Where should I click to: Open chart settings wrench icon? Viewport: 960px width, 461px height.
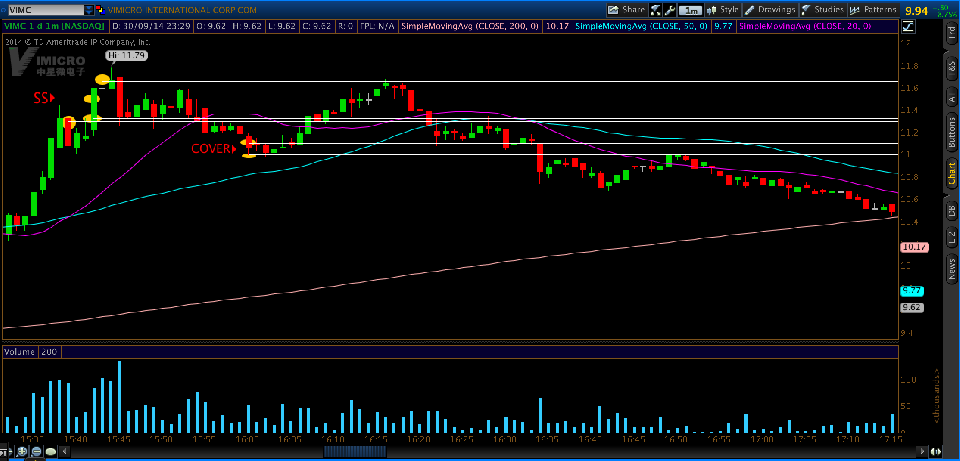coord(670,10)
